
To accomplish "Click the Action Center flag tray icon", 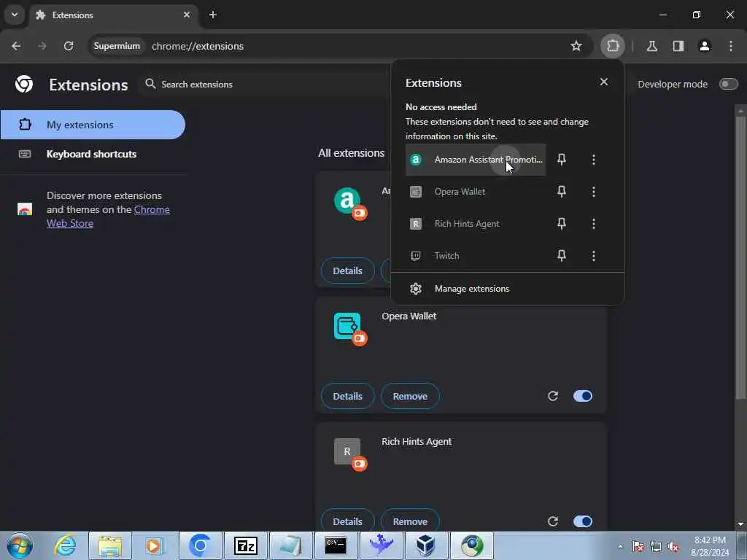I will 638,547.
